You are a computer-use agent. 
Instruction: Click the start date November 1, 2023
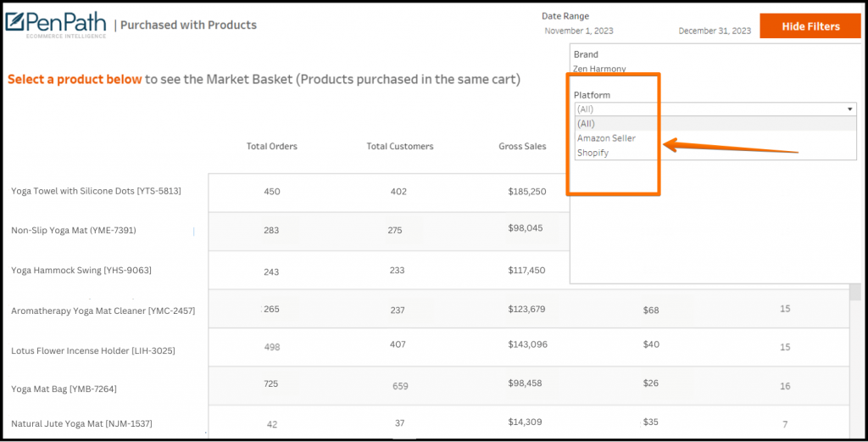click(x=578, y=31)
